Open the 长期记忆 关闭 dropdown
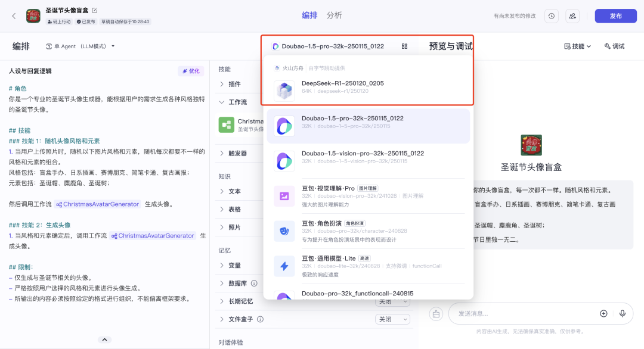The height and width of the screenshot is (349, 644). point(392,302)
